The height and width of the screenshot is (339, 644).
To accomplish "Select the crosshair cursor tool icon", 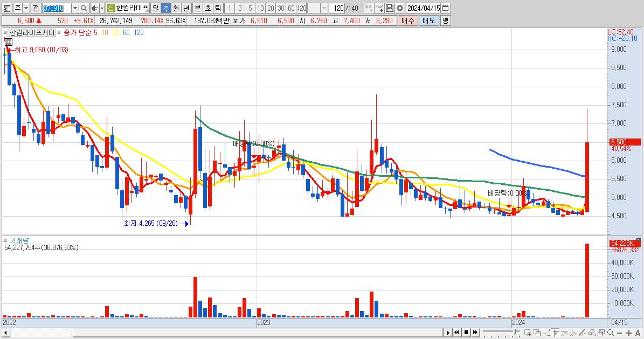I will [556, 333].
